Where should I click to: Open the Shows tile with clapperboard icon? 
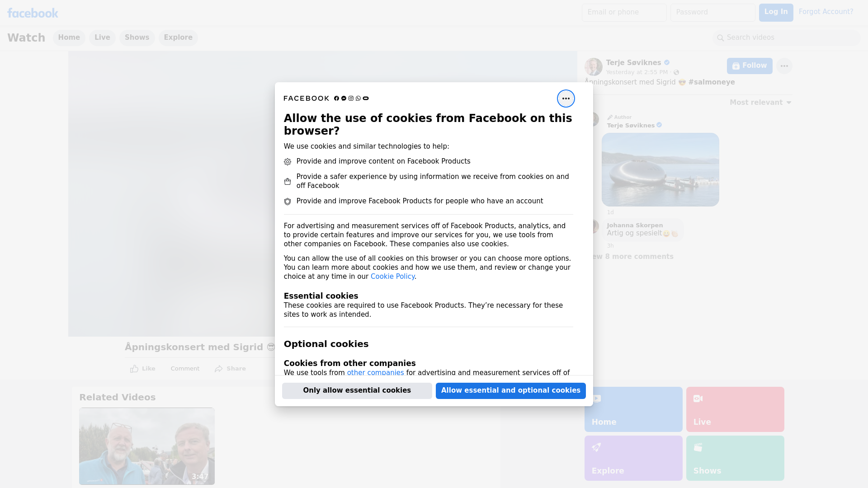coord(735,458)
